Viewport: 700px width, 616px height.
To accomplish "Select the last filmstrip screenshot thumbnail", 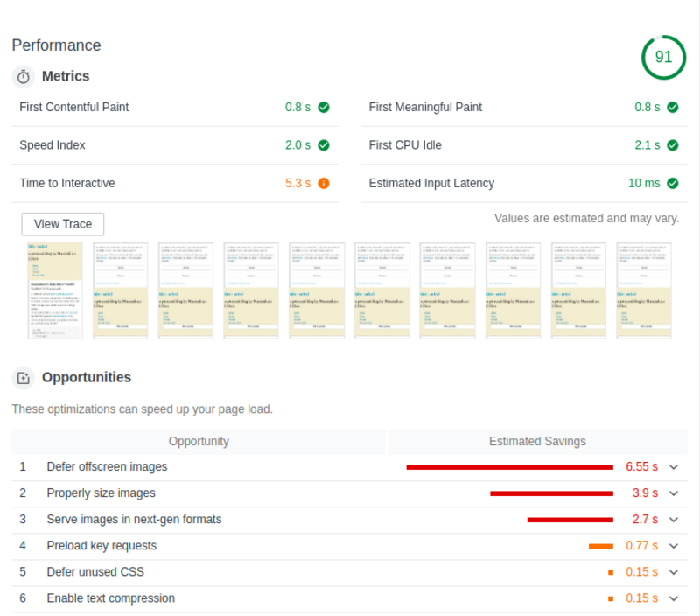I will 644,290.
